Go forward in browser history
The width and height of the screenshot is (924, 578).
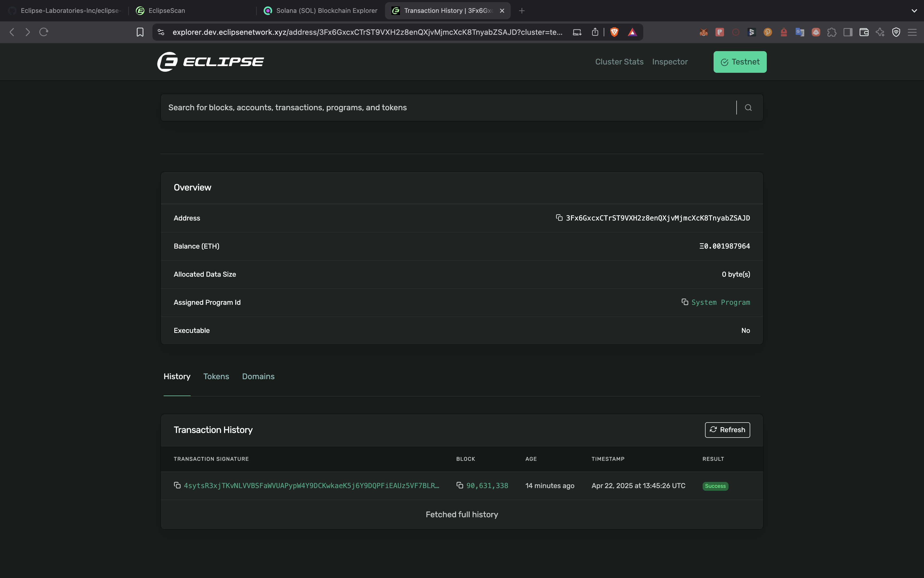[28, 32]
